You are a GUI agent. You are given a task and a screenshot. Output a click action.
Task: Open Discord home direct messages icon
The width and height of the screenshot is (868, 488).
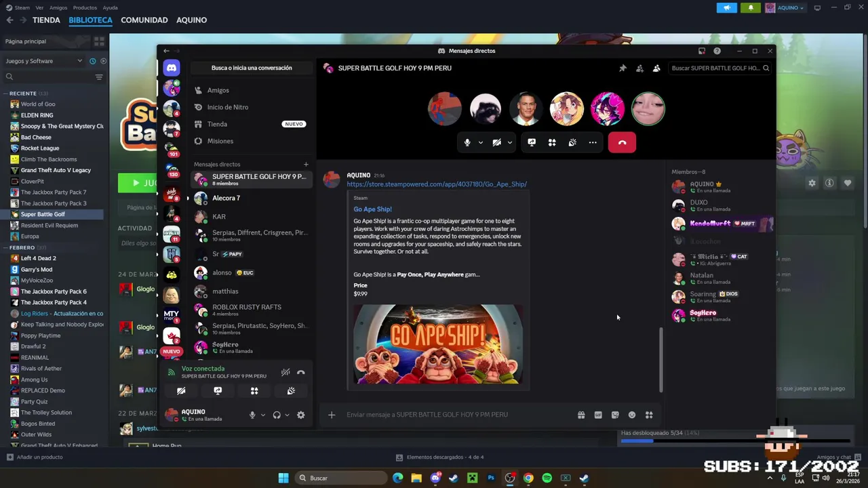pyautogui.click(x=172, y=68)
